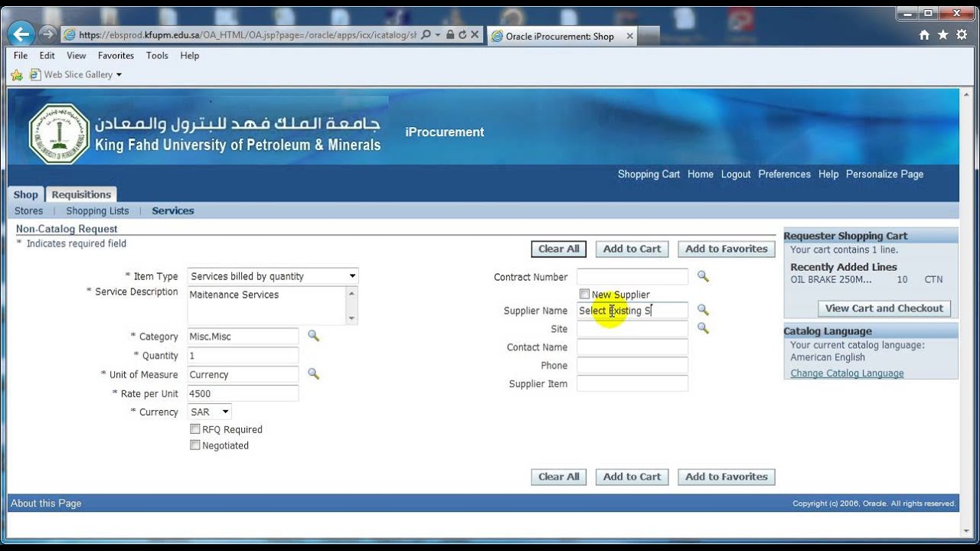Click the top Add to Cart button
This screenshot has height=551, width=980.
[x=632, y=249]
